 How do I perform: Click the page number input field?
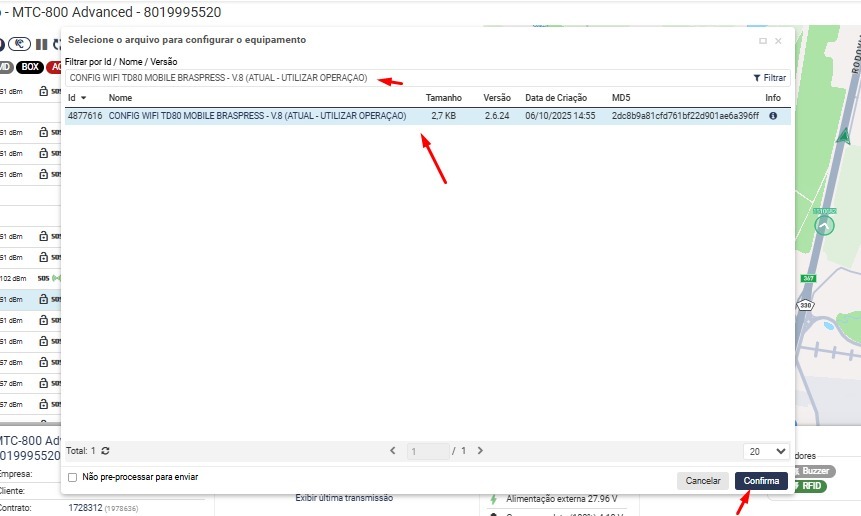pos(428,451)
